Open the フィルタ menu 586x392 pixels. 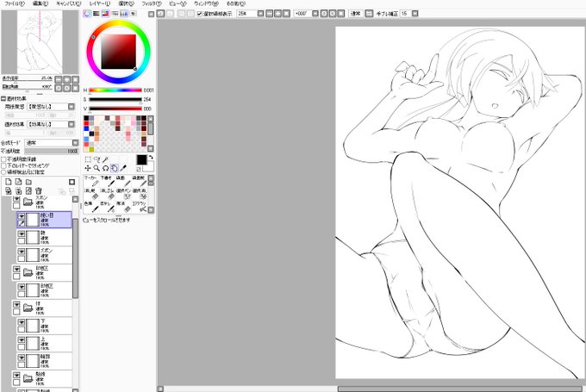[x=152, y=3]
